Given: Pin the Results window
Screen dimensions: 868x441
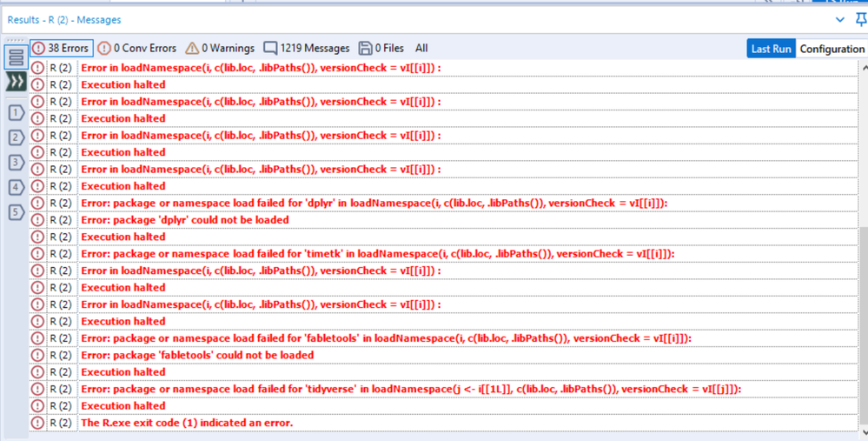Looking at the screenshot, I should 861,20.
